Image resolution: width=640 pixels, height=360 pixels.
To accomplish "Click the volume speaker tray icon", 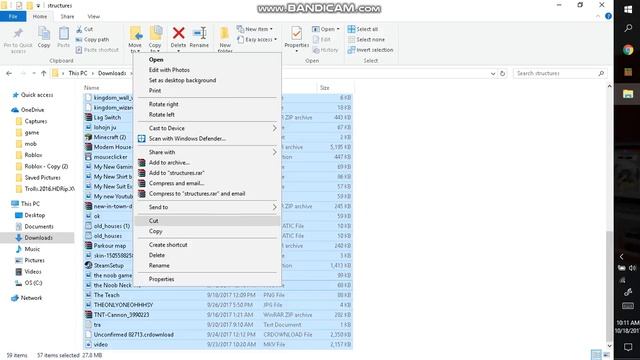I will tap(632, 268).
